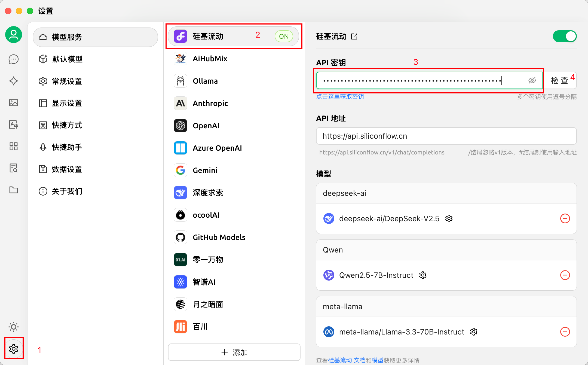Open the knowledge base sidebar icon
The height and width of the screenshot is (365, 588).
coord(14,168)
